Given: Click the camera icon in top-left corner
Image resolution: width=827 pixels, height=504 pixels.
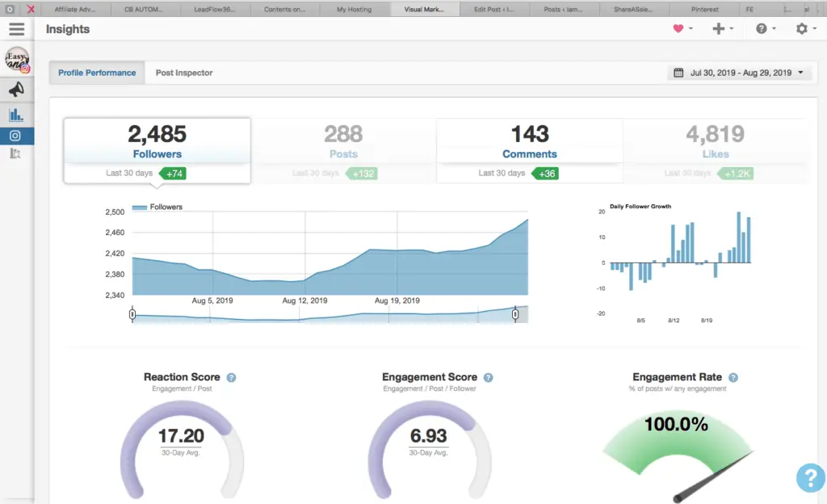Looking at the screenshot, I should point(10,9).
